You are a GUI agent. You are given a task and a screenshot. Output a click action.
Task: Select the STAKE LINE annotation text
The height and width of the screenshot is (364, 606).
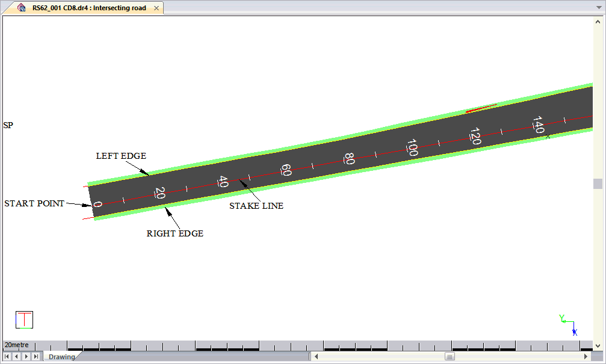(x=256, y=206)
